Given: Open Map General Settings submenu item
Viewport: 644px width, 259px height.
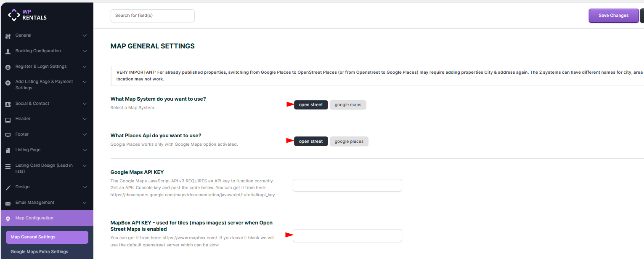Looking at the screenshot, I should pos(47,237).
